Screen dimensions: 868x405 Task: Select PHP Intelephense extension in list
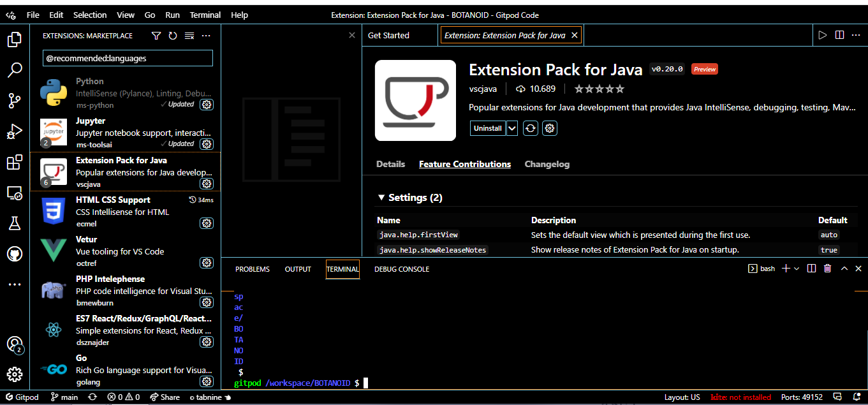coord(125,290)
